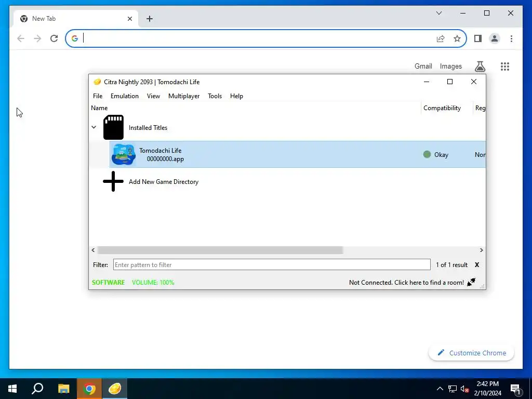Click the green Okay compatibility dot
The image size is (532, 399).
tap(427, 154)
